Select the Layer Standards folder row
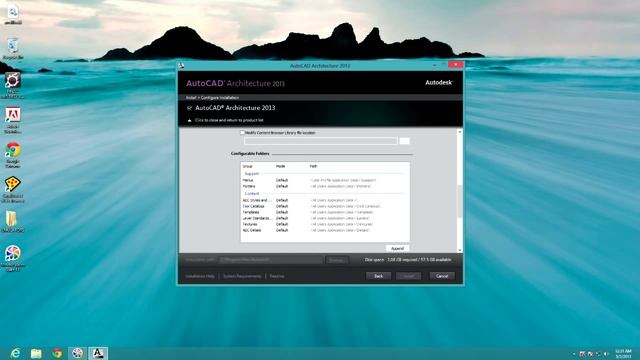Image resolution: width=640 pixels, height=360 pixels. pos(325,218)
